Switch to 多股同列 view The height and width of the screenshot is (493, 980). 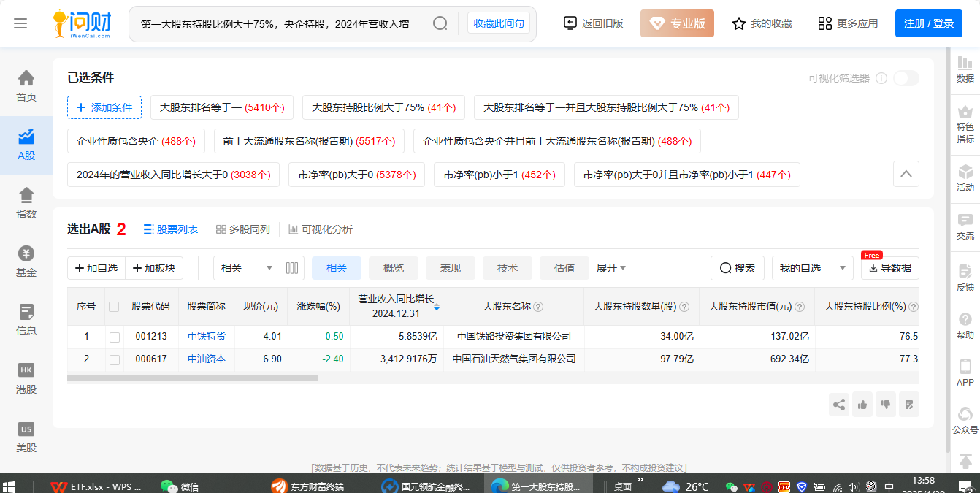(x=243, y=229)
